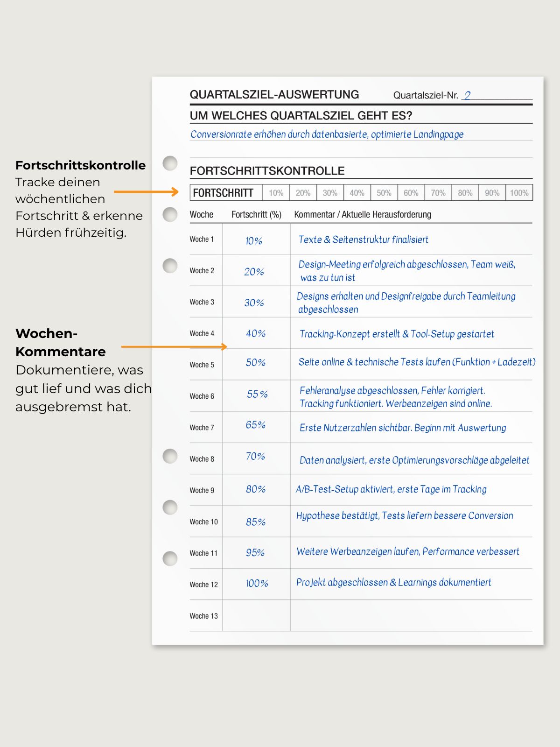The image size is (560, 747).
Task: Select the Woche 4 Tracking-Konzept comment
Action: coord(397,334)
